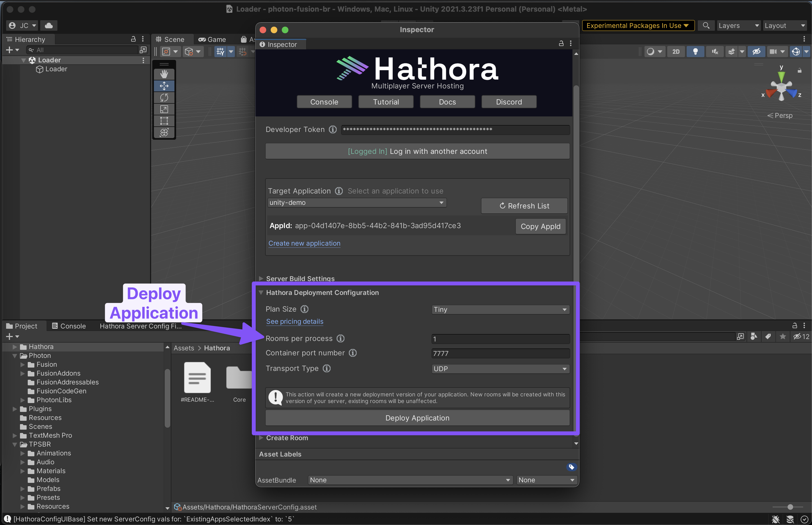Click the Rooms per process input field

[500, 339]
